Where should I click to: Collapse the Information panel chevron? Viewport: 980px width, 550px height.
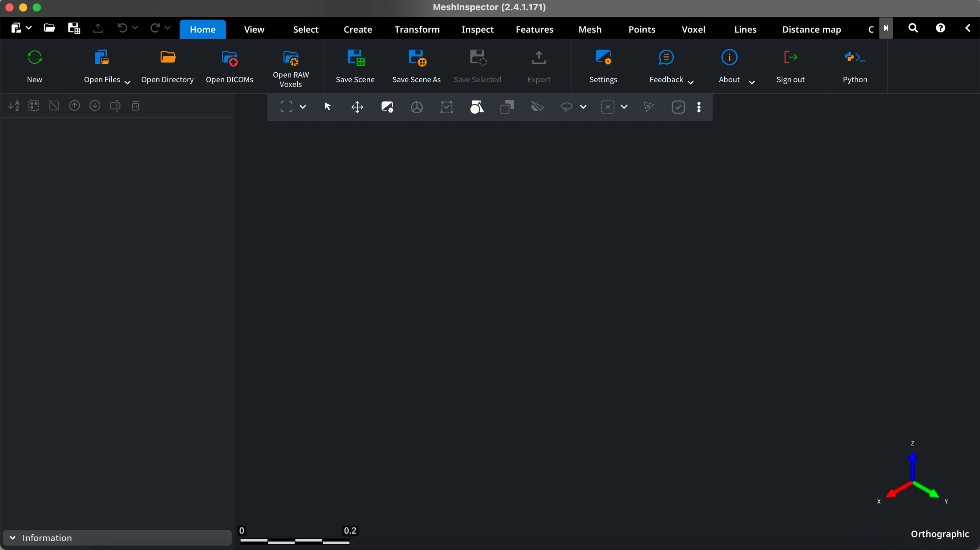tap(12, 538)
